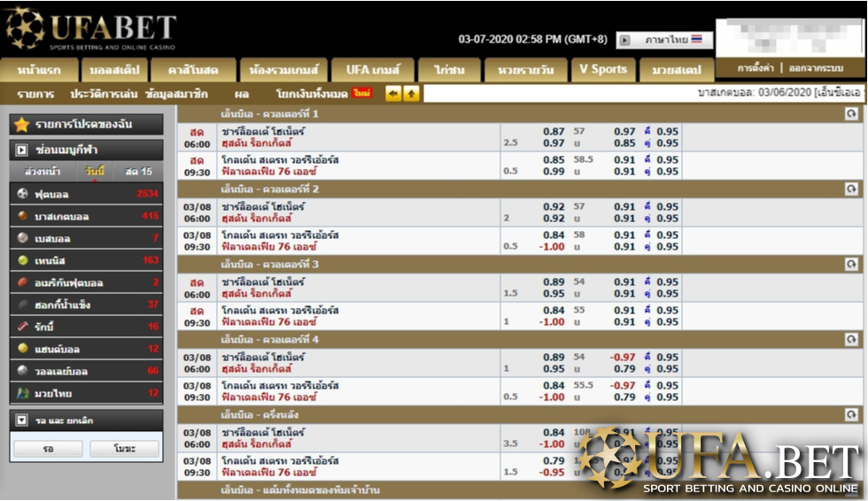Select the football sport icon
868x501 pixels.
(x=23, y=194)
